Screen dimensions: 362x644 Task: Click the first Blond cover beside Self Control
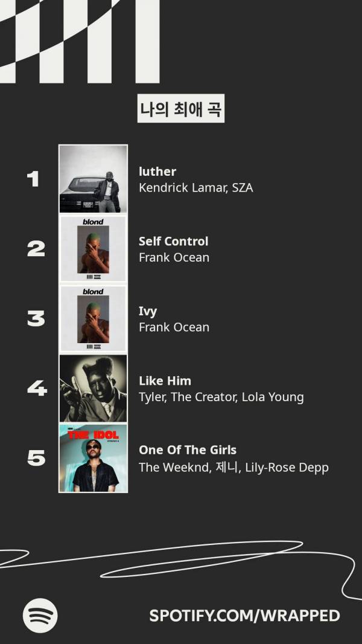(93, 249)
